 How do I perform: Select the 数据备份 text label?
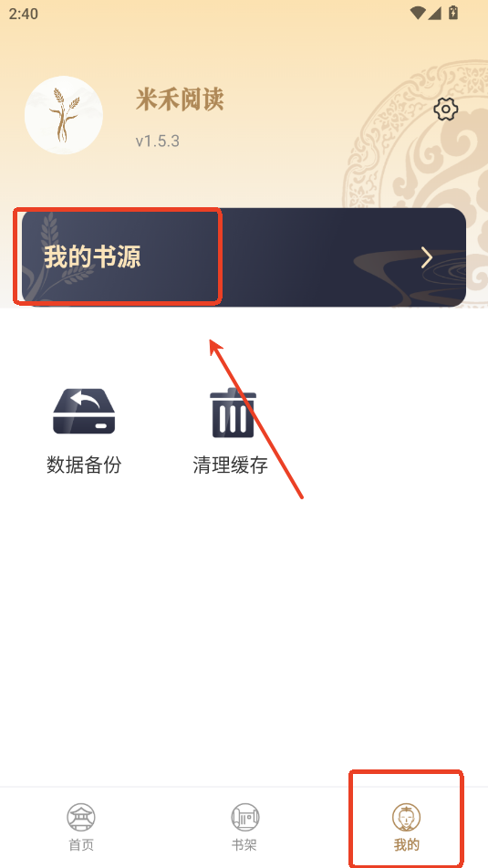click(84, 465)
